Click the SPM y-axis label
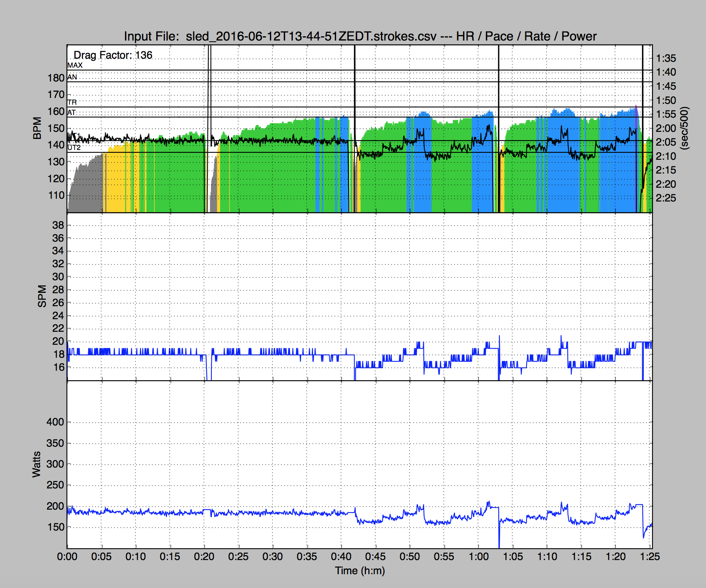Image resolution: width=706 pixels, height=588 pixels. [42, 296]
